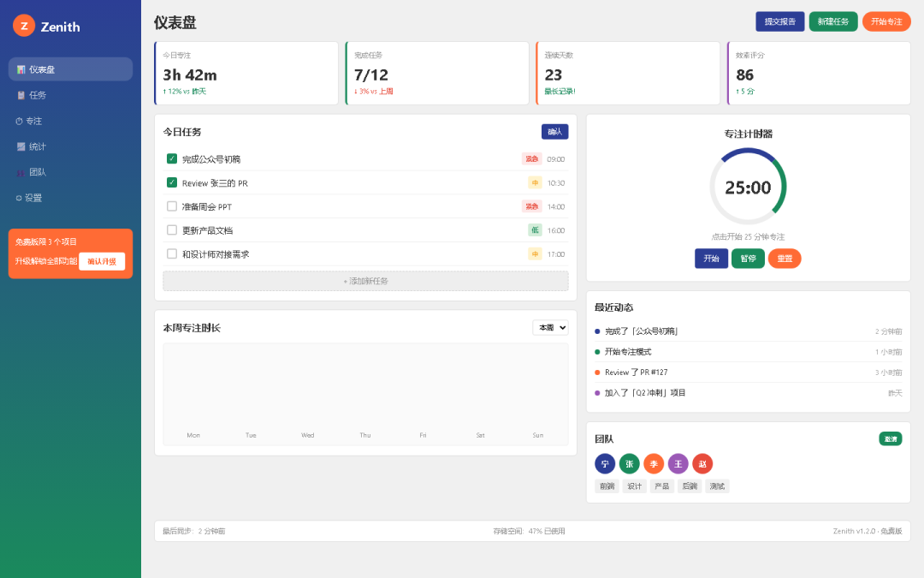Click the 效率评分 86 card
This screenshot has height=578, width=924.
(819, 73)
